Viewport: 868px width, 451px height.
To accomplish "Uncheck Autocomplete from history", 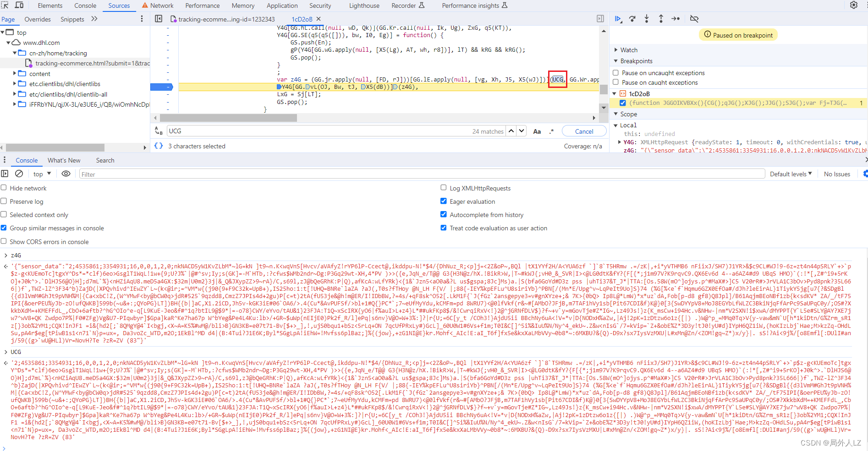I will click(444, 214).
